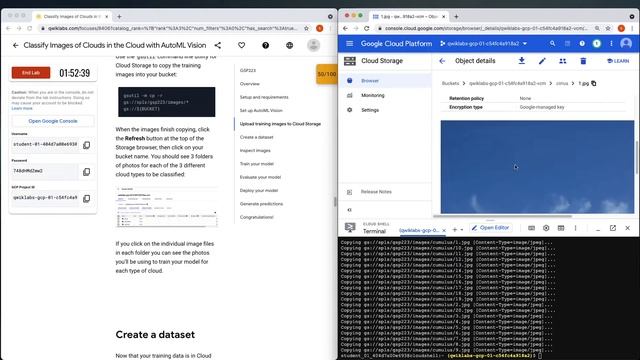Viewport: 640px width, 360px height.
Task: Add a new Cloud Shell terminal tab
Action: (455, 229)
